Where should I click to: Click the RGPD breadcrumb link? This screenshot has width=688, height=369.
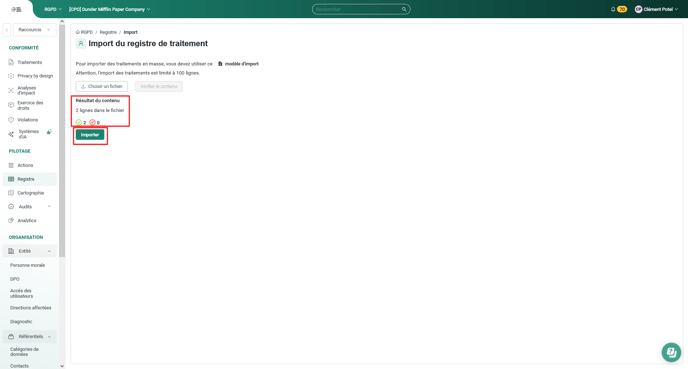pos(87,32)
